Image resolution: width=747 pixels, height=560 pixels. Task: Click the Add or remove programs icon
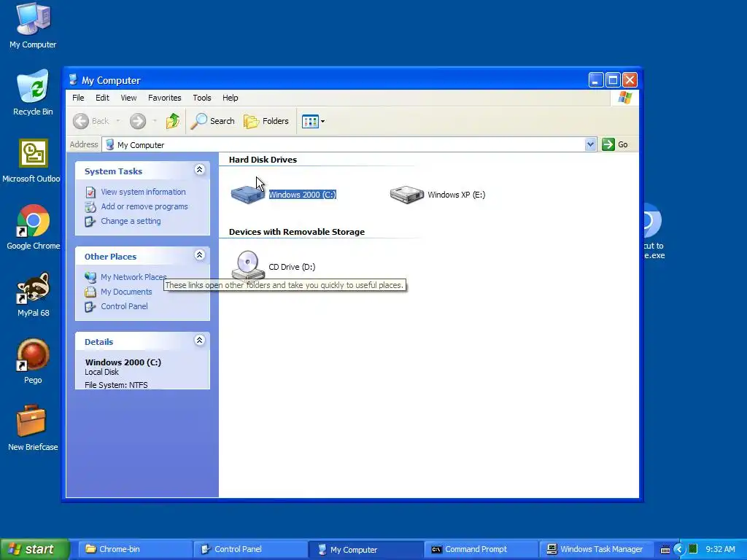point(90,206)
